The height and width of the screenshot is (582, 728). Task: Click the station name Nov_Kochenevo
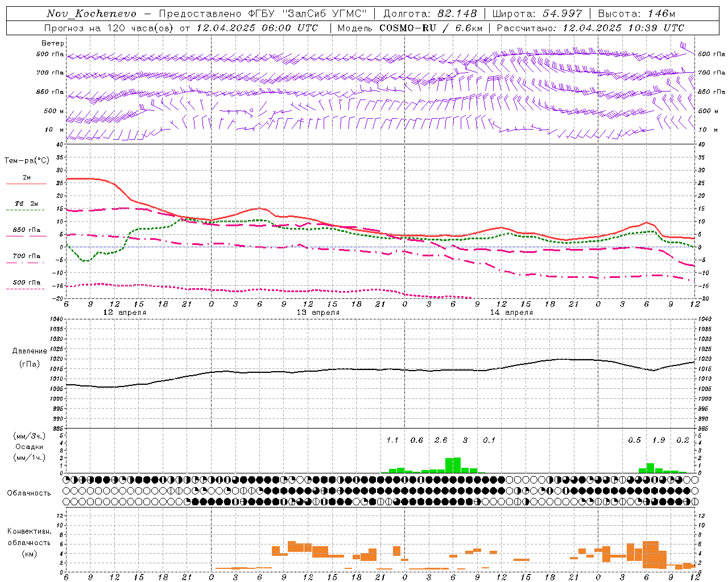92,14
